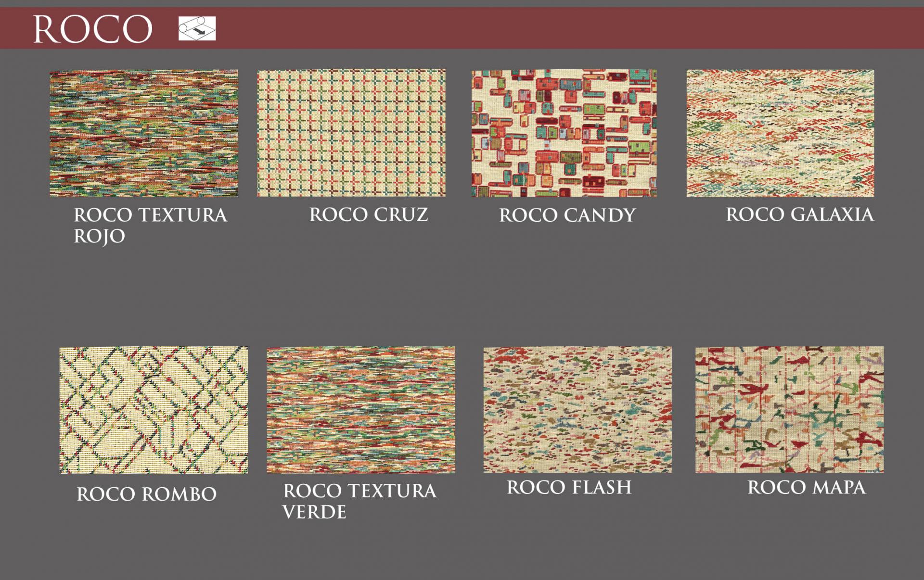Viewport: 924px width, 580px height.
Task: Click the ROCO GALAXIA label
Action: tap(800, 214)
